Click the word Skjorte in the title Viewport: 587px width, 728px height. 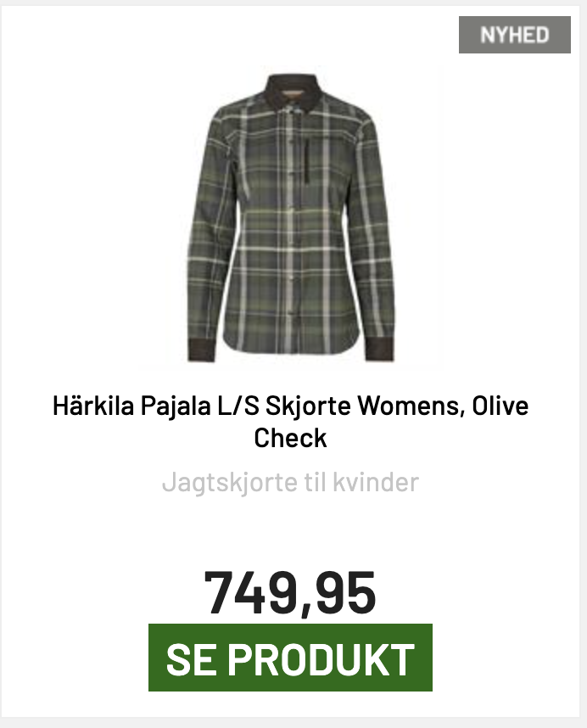pyautogui.click(x=308, y=406)
